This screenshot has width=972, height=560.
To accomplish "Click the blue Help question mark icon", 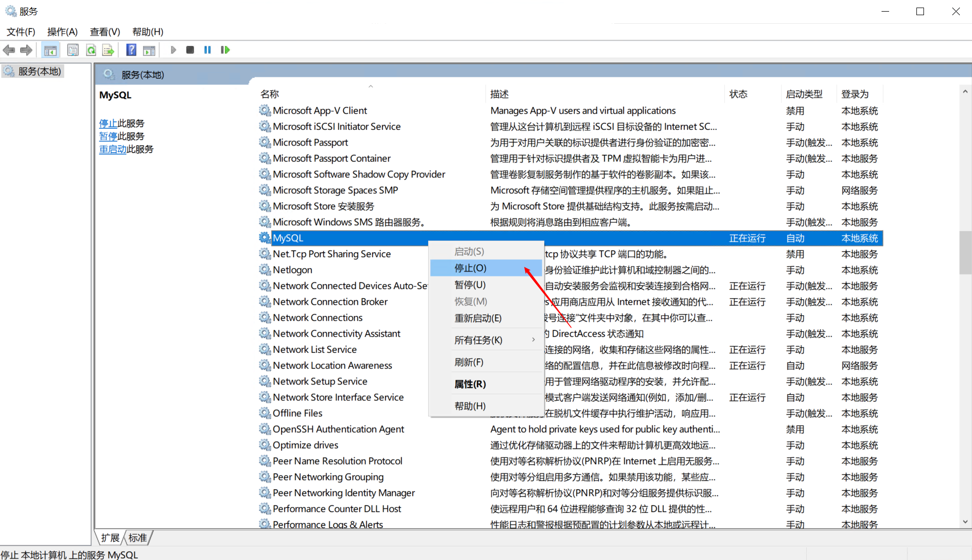I will [131, 50].
